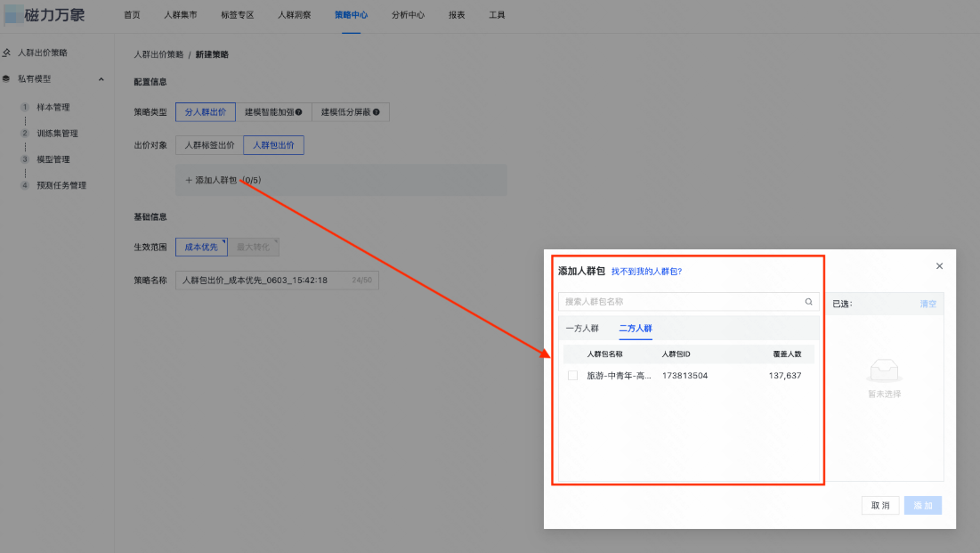
Task: Click 覆盖人数 column header
Action: click(x=787, y=354)
